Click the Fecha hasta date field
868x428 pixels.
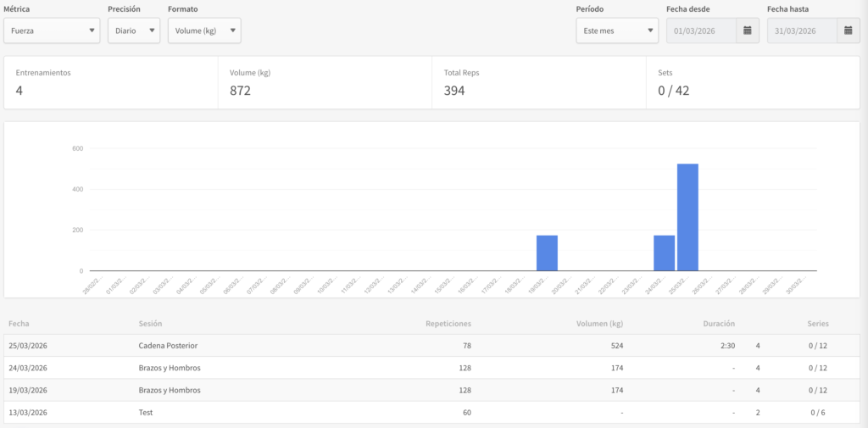(x=802, y=31)
